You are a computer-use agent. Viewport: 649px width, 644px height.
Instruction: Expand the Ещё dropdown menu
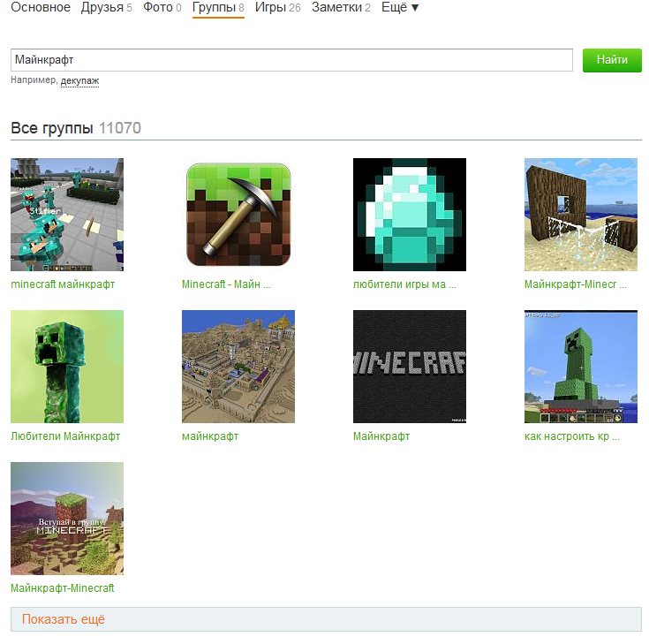[400, 7]
